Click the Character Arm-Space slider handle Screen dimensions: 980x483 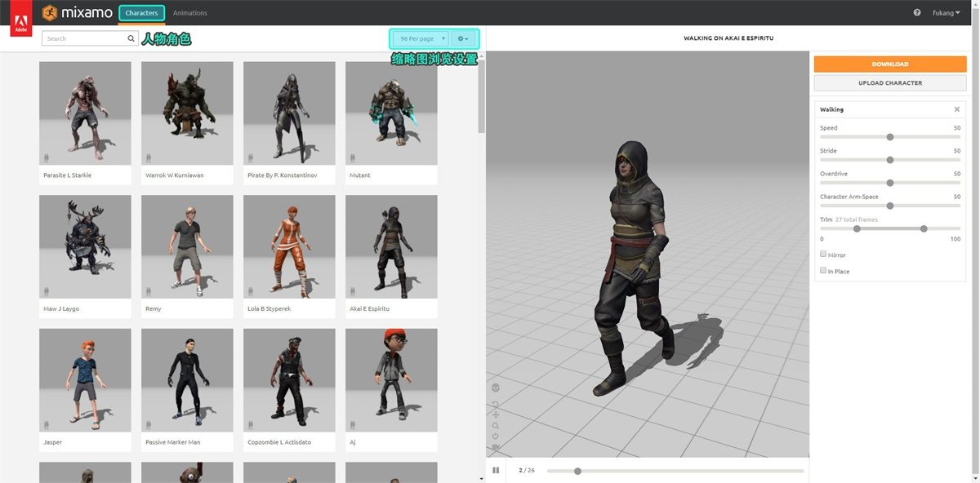point(890,206)
